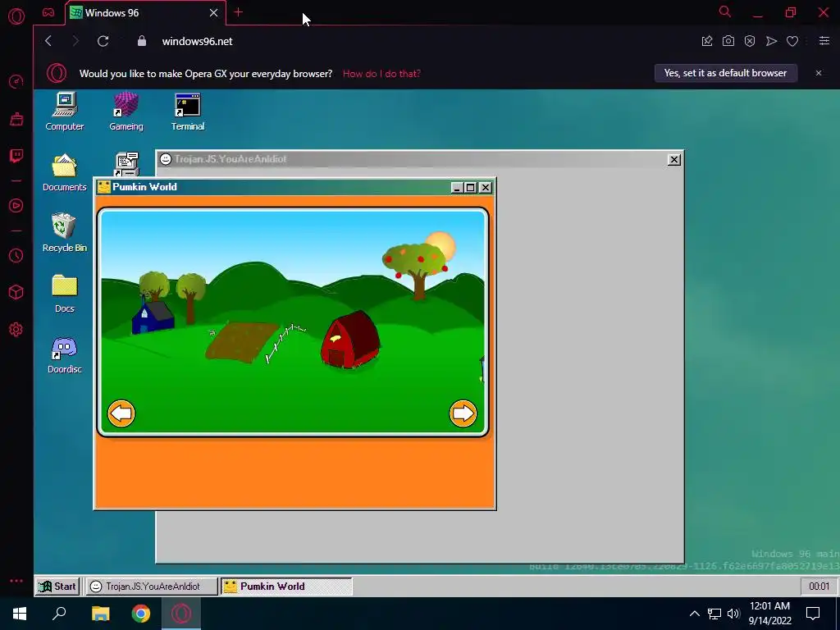Click the brown garden plot in the scene
The height and width of the screenshot is (630, 840).
pyautogui.click(x=242, y=342)
